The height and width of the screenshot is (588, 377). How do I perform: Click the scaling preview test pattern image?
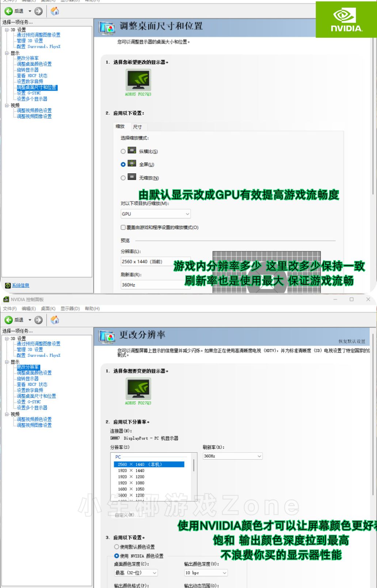coord(267,272)
